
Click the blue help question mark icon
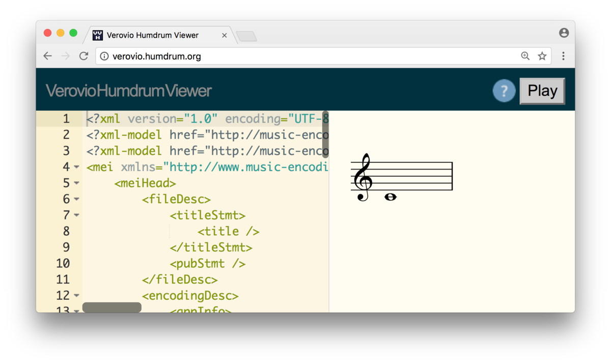(x=504, y=91)
